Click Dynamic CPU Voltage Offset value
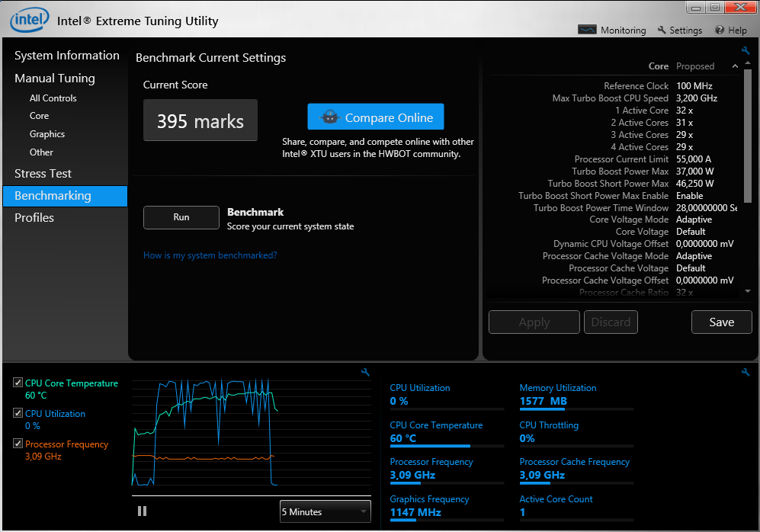 tap(705, 244)
